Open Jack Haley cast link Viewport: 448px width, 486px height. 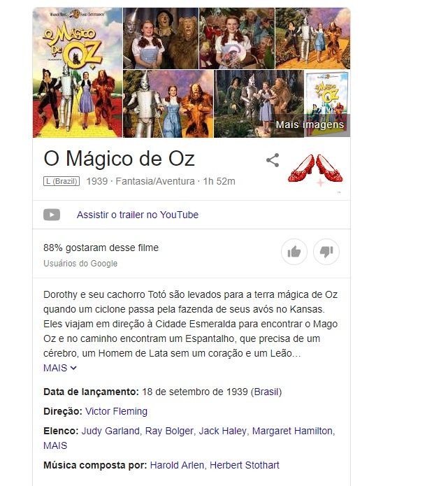[223, 431]
